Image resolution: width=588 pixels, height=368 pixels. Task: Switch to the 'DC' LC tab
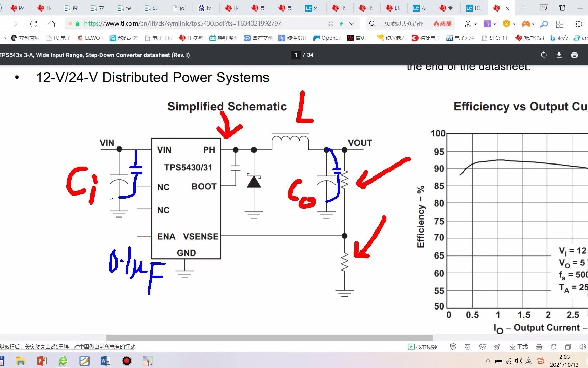pos(474,8)
